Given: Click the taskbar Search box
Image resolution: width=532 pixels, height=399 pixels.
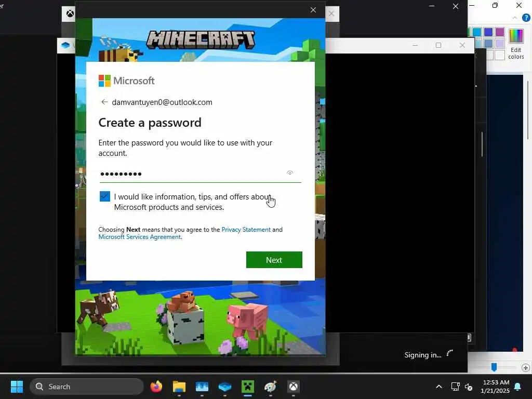Looking at the screenshot, I should point(87,387).
